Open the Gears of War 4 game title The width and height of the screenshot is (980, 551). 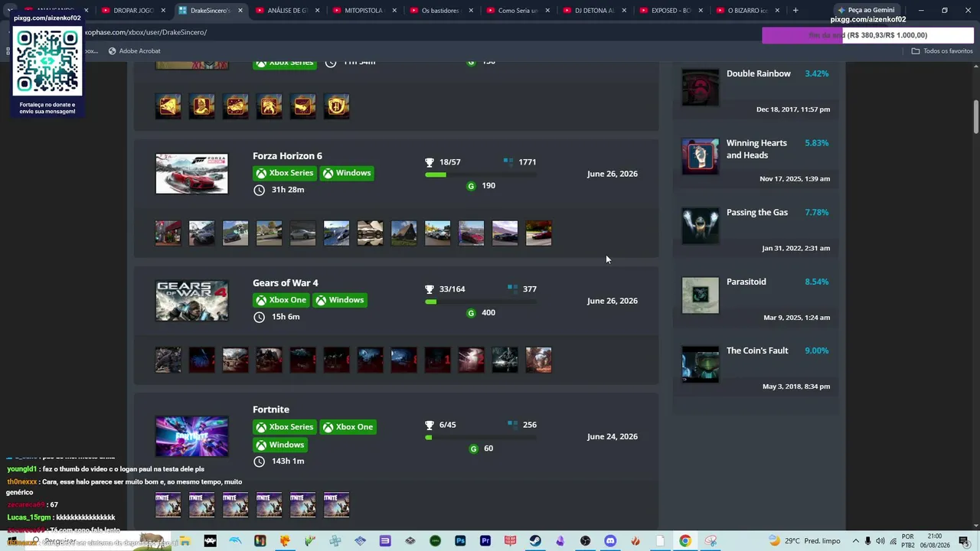pyautogui.click(x=285, y=283)
